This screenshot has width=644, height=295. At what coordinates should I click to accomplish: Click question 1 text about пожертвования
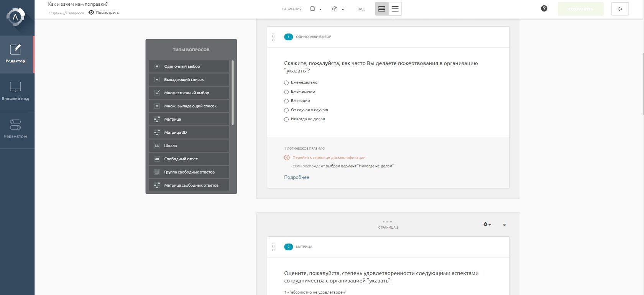pos(381,67)
